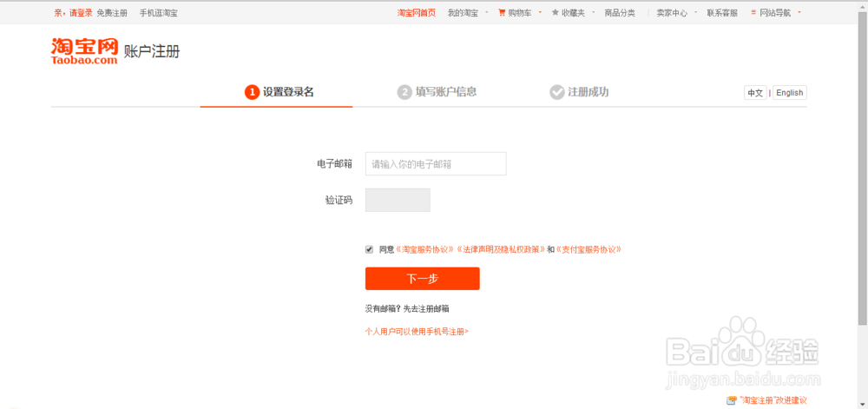Click the feedback envelope icon
Image resolution: width=868 pixels, height=409 pixels.
[x=732, y=399]
